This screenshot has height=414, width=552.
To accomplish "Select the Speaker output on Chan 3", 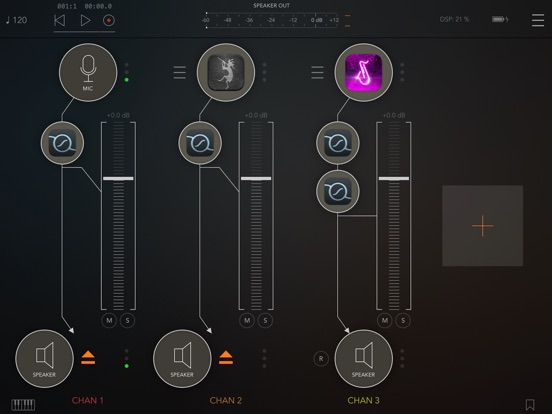I will point(364,359).
